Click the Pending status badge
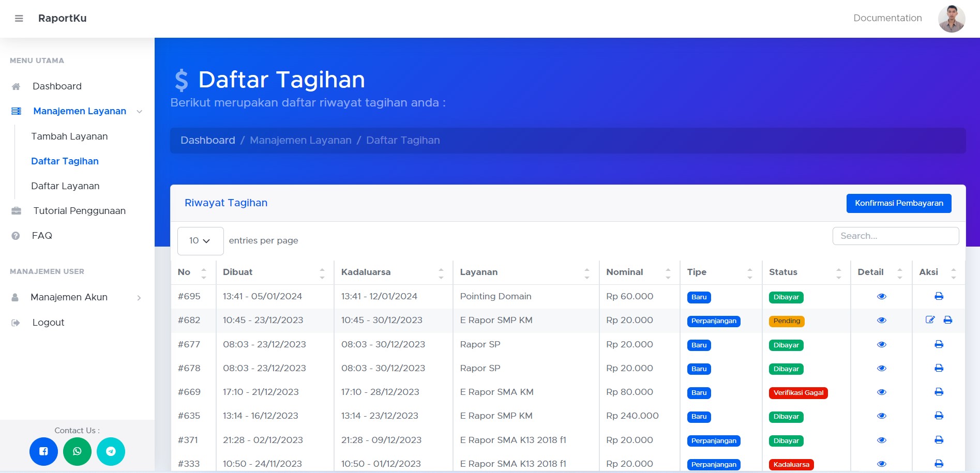 (787, 321)
